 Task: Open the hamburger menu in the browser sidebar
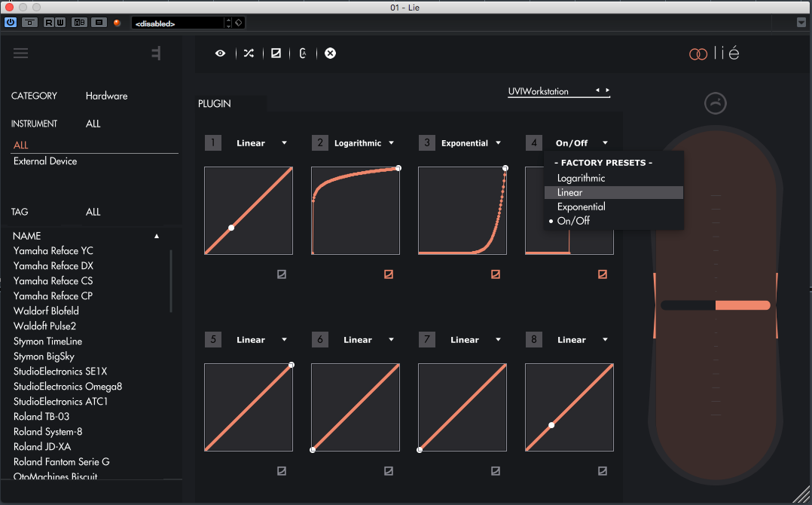21,54
